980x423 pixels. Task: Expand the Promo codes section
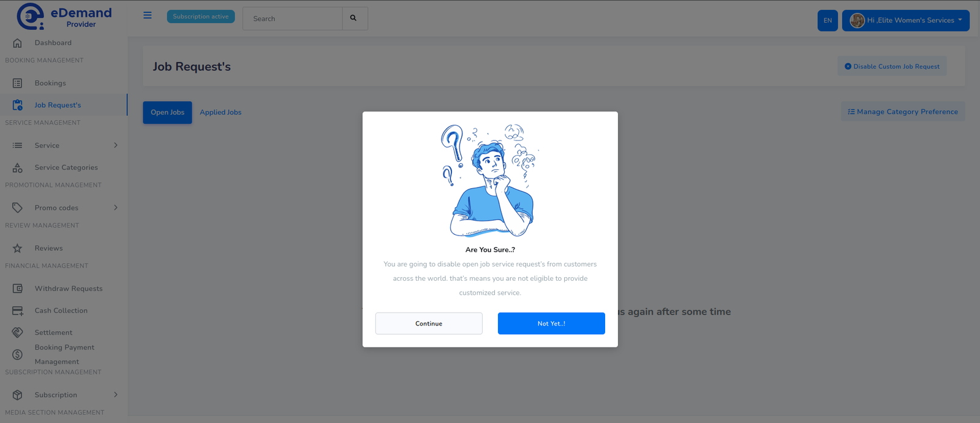116,207
